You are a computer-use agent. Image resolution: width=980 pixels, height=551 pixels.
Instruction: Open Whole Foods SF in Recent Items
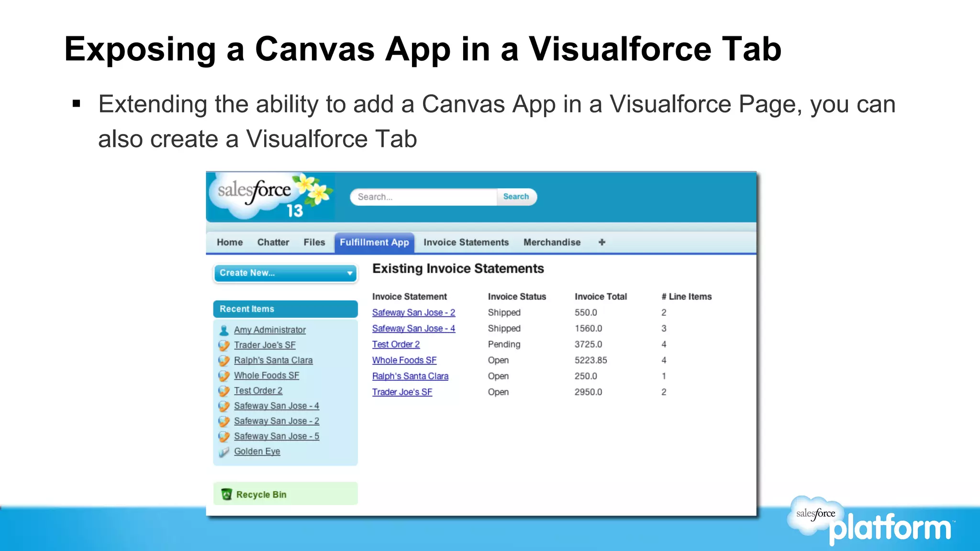pos(267,376)
